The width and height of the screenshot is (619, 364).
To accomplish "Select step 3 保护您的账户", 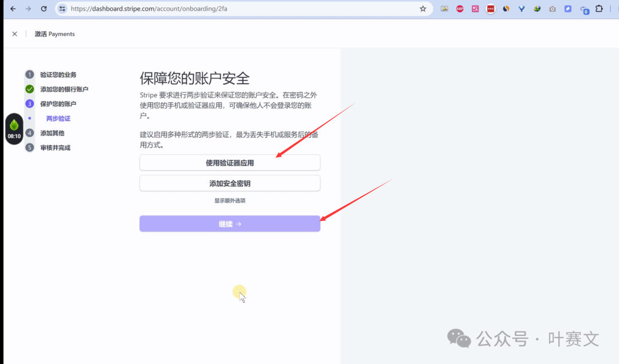I will click(x=58, y=104).
